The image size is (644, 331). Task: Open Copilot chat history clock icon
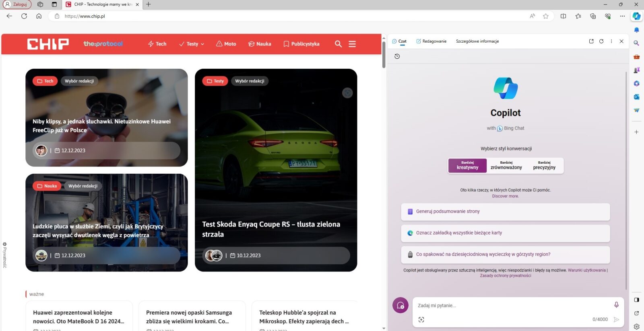pyautogui.click(x=397, y=56)
